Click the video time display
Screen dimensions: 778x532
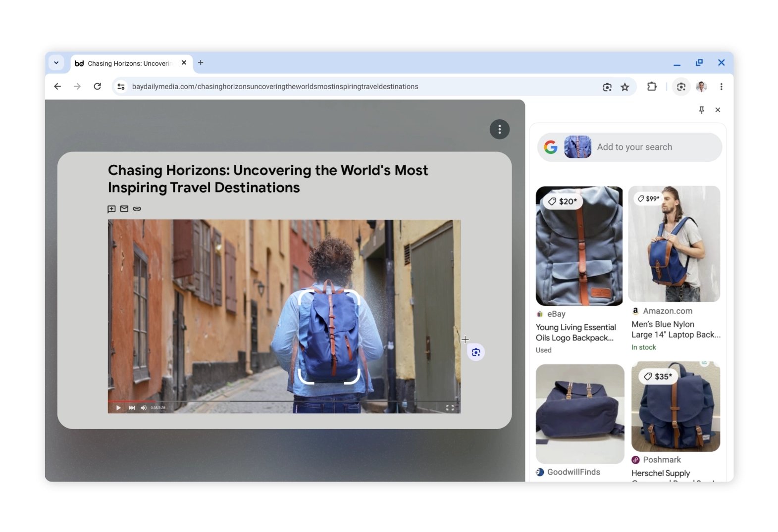coord(158,408)
